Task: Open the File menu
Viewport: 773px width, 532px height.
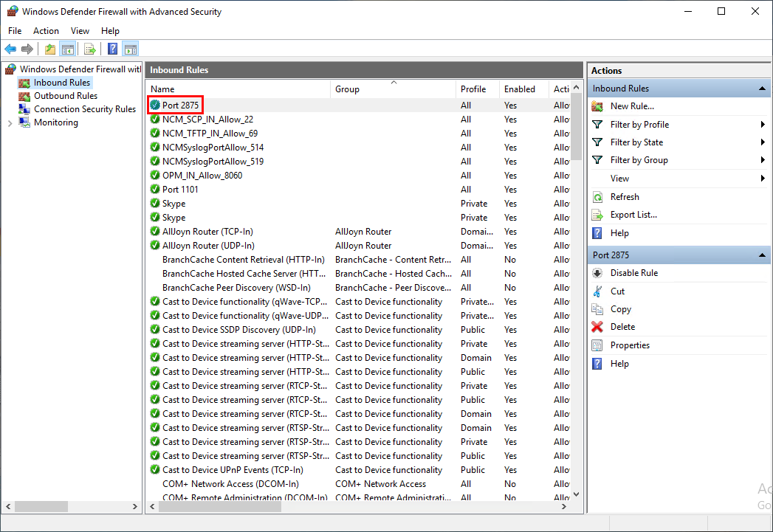Action: tap(15, 31)
